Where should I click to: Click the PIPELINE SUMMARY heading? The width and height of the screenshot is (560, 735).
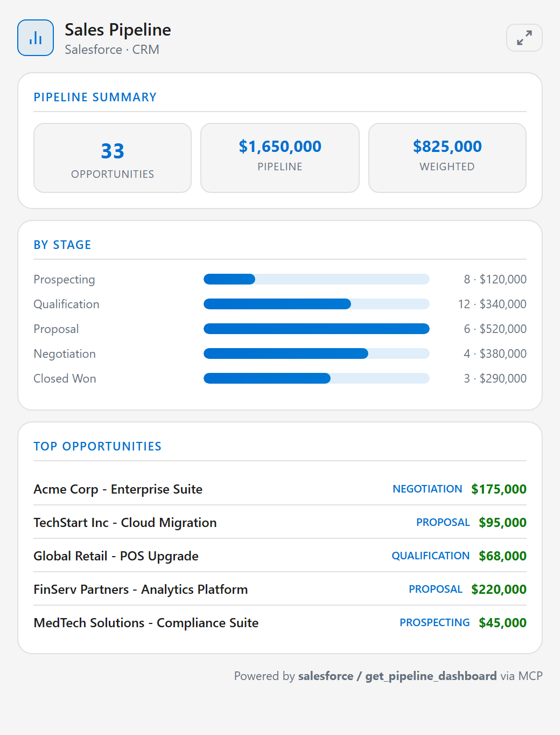tap(95, 97)
